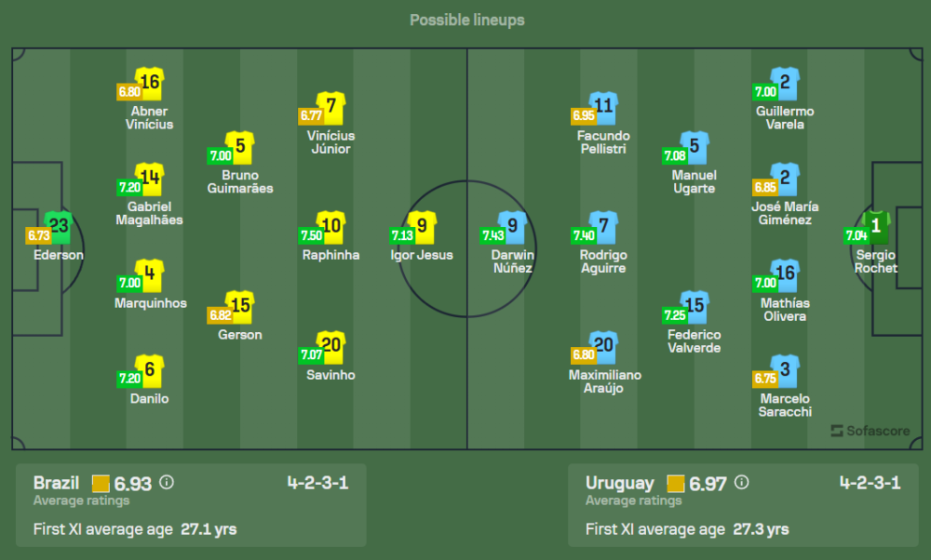Open José María Giménez name link
The image size is (931, 560).
coord(785,213)
